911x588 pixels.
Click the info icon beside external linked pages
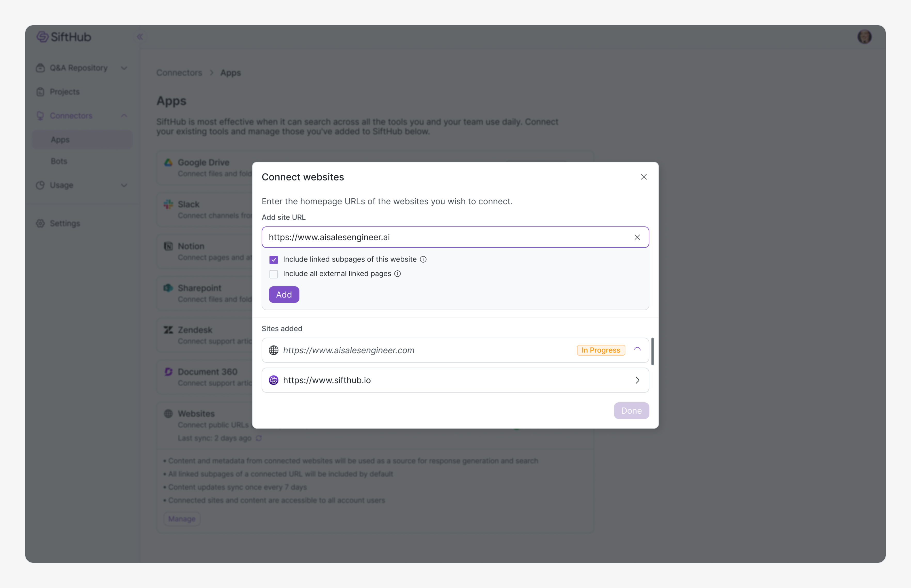click(397, 274)
